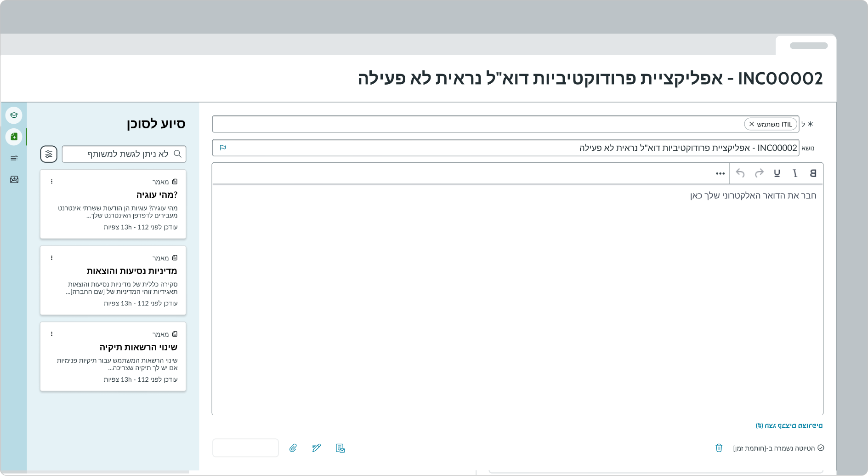Image resolution: width=868 pixels, height=476 pixels.
Task: Click the browser tab at top right
Action: (x=806, y=46)
